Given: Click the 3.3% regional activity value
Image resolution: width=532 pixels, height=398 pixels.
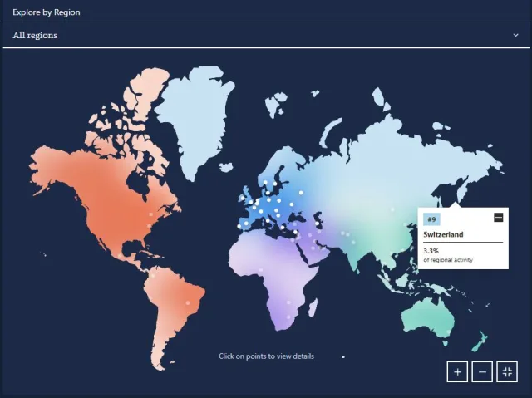Looking at the screenshot, I should click(x=431, y=251).
